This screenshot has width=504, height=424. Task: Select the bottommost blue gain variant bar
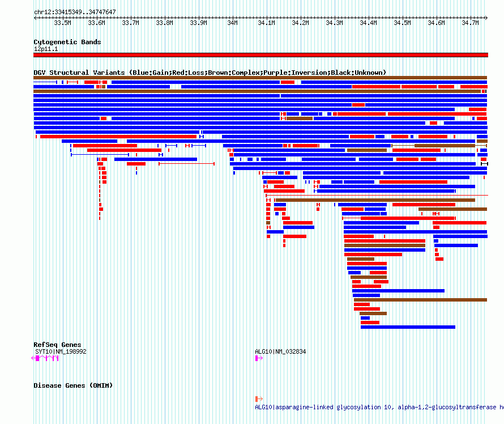(x=408, y=327)
